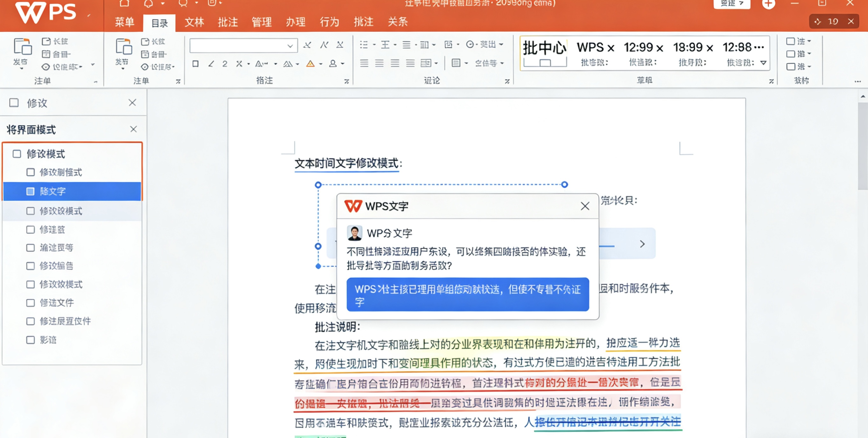Image resolution: width=868 pixels, height=438 pixels.
Task: Open the 管理 menu tab
Action: pyautogui.click(x=261, y=22)
